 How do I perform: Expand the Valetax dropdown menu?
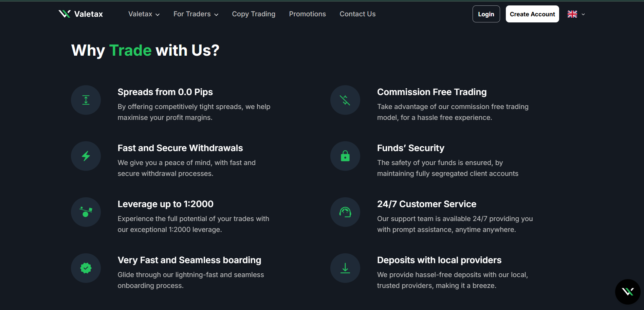point(144,14)
